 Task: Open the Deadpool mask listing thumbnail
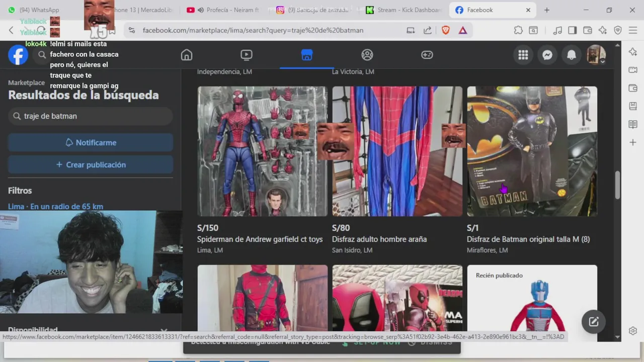[397, 298]
